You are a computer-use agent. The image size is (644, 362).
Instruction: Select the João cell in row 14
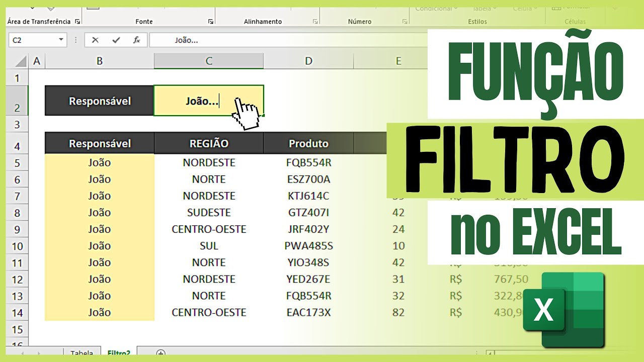pos(100,312)
